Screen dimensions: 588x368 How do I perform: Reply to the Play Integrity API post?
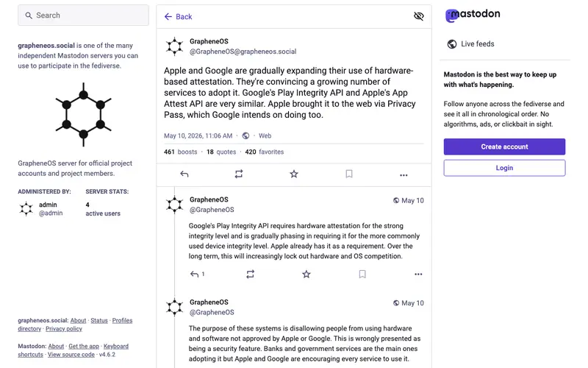[194, 274]
